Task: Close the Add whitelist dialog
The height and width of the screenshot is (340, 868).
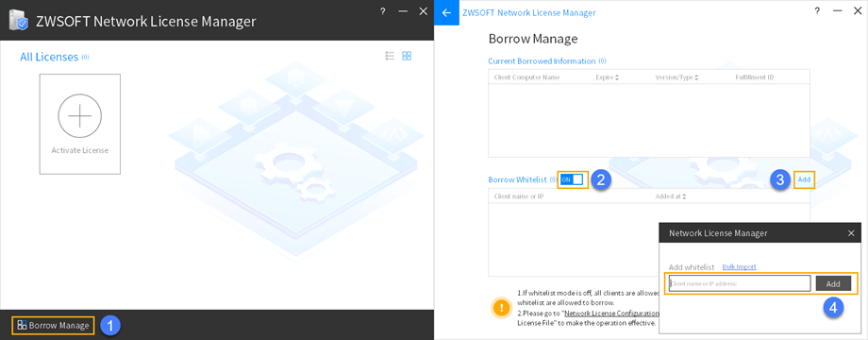Action: (851, 233)
